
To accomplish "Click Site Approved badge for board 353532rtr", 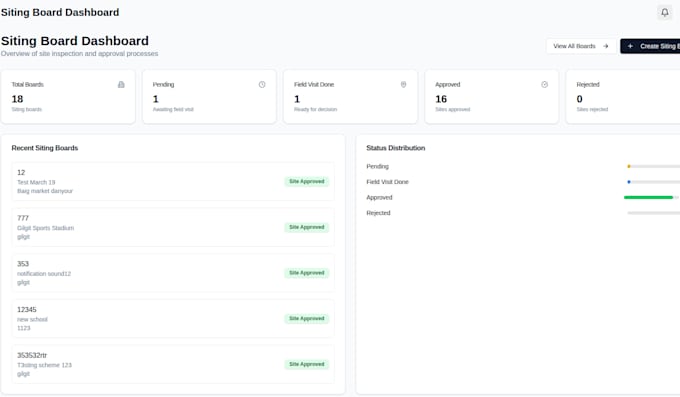I will point(307,364).
